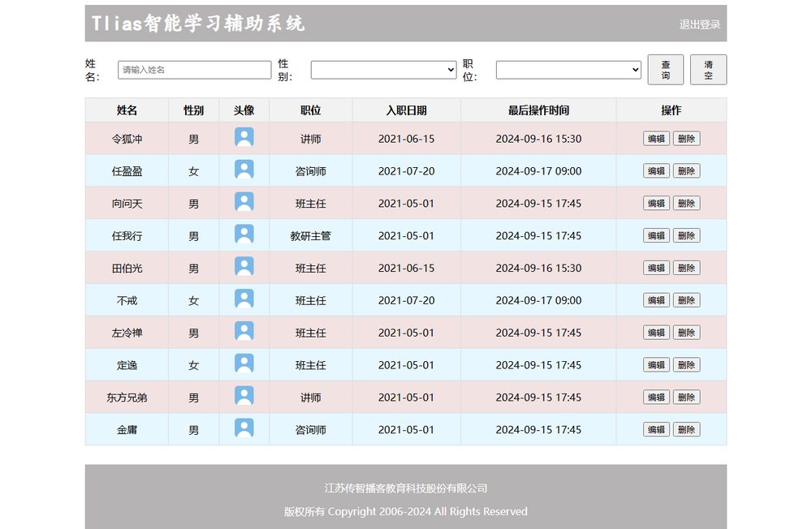Click the Tlias智能学习辅助系统 header title
The height and width of the screenshot is (529, 812).
[x=198, y=24]
